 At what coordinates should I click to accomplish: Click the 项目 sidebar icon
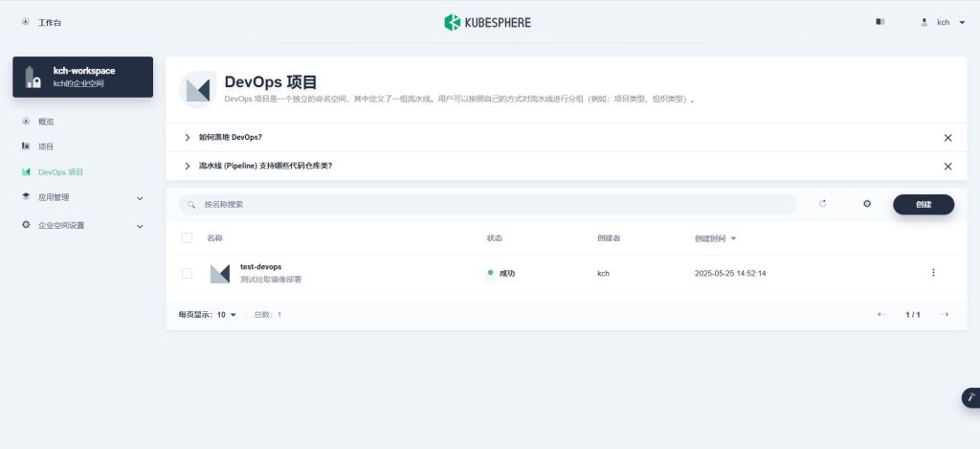(26, 146)
